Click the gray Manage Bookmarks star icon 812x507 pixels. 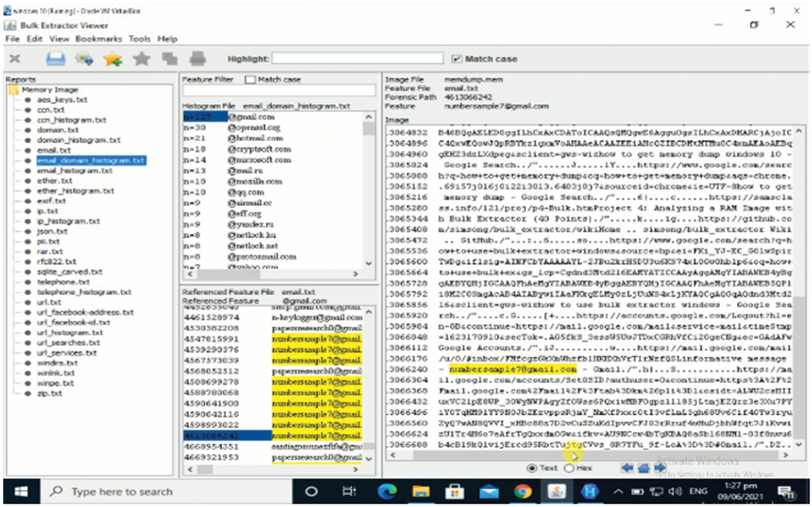[x=141, y=59]
